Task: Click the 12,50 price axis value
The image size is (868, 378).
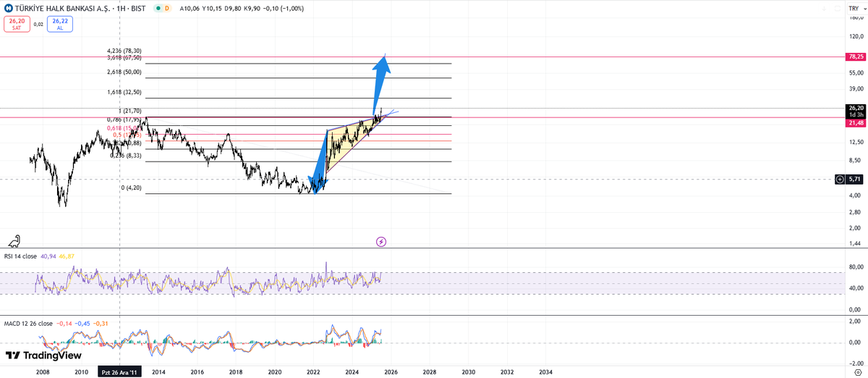Action: point(855,142)
